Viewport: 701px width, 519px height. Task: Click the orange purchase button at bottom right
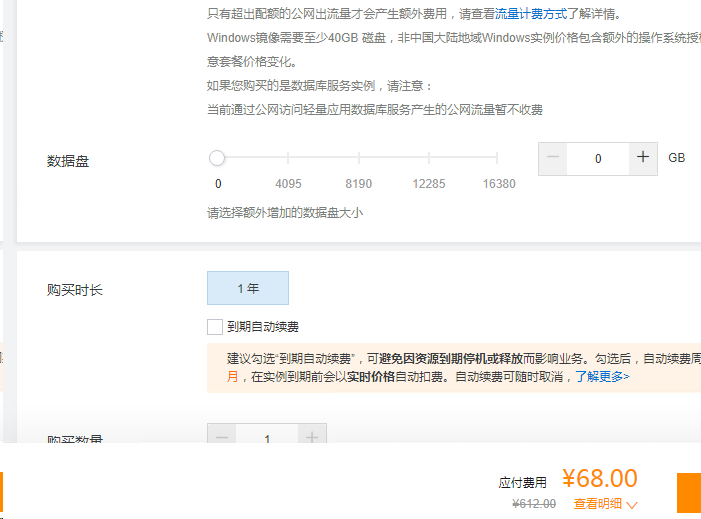[x=689, y=493]
